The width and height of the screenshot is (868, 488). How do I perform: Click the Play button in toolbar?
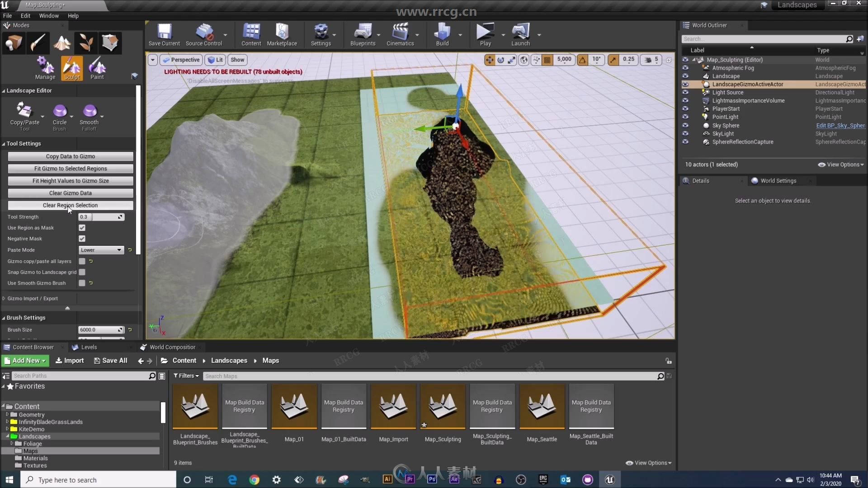pyautogui.click(x=485, y=33)
